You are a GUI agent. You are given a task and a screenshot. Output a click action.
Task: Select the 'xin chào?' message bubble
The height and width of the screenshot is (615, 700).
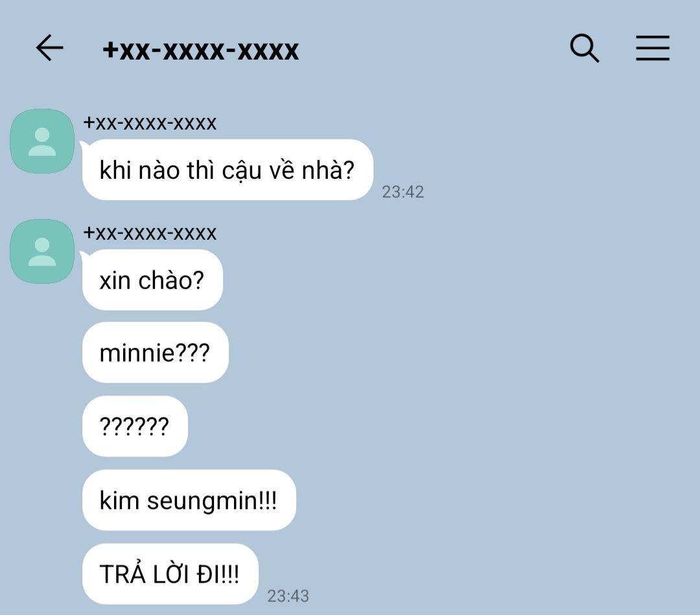(152, 280)
